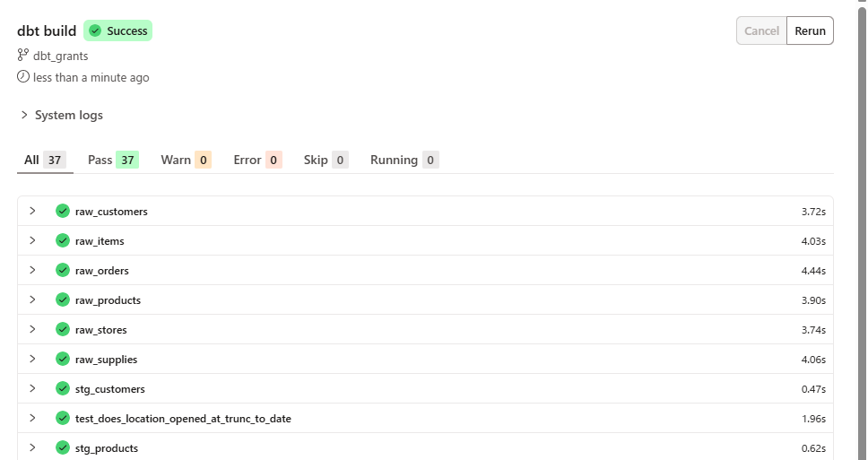This screenshot has width=868, height=460.
Task: Click the green check icon for stg_products
Action: [63, 448]
